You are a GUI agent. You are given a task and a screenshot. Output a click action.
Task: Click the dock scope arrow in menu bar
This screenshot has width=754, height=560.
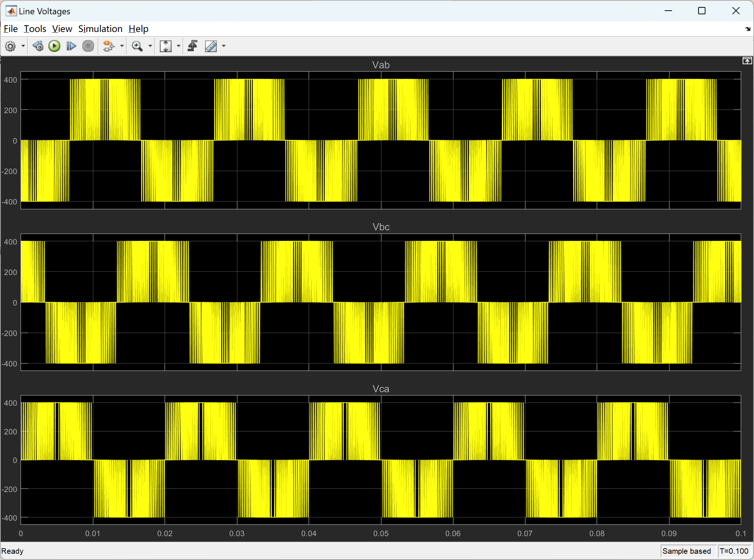point(748,29)
